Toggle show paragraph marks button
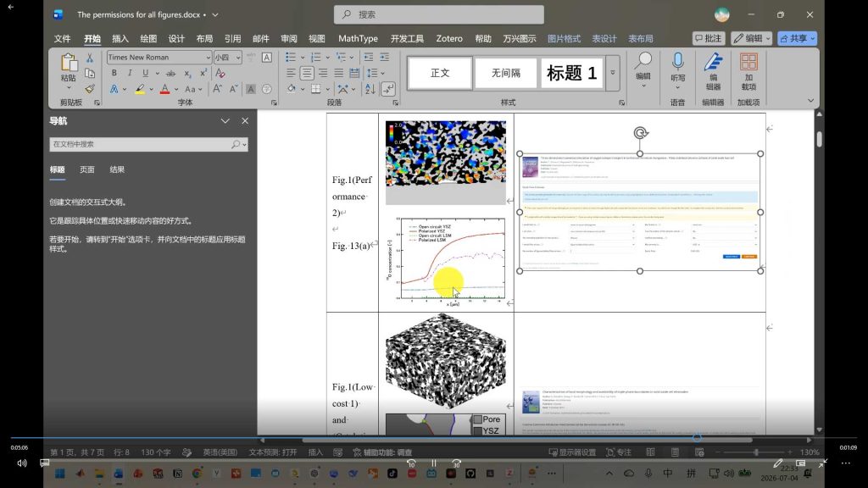Screen dimensions: 868x488 click(388, 88)
